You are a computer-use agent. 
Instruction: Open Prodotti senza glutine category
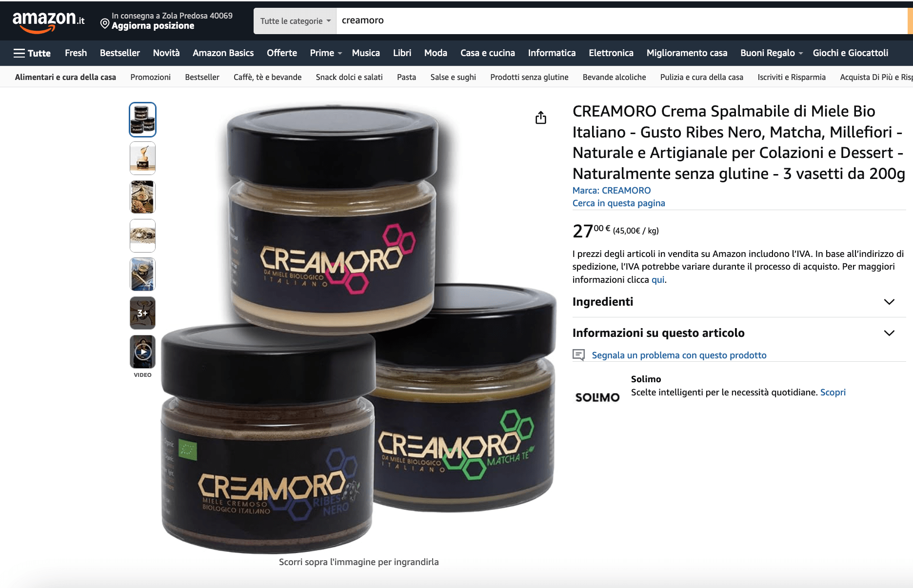529,77
